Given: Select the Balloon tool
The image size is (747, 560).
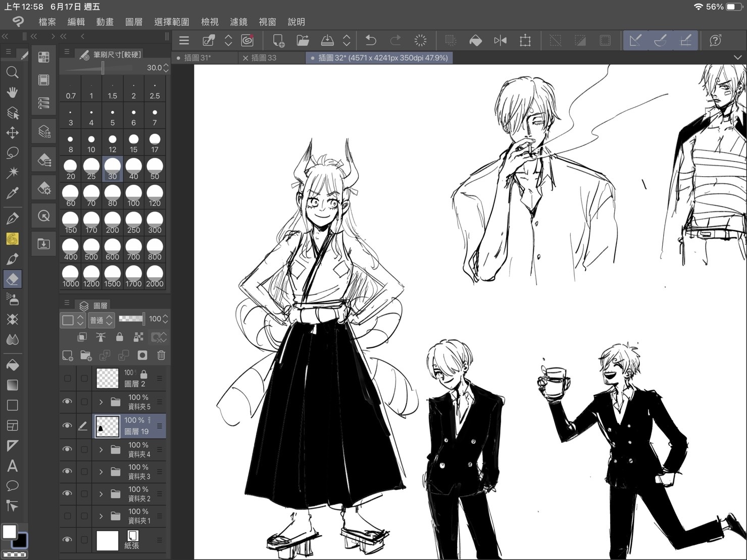Looking at the screenshot, I should [12, 486].
